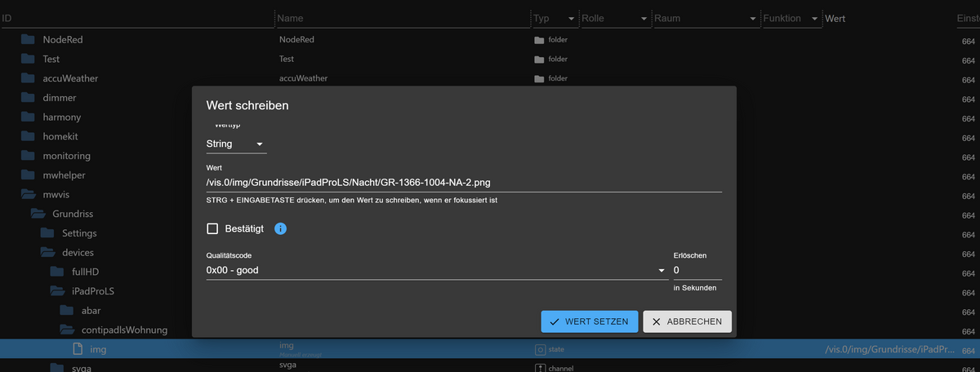Enable the Bestätigt checkbox

pos(213,229)
